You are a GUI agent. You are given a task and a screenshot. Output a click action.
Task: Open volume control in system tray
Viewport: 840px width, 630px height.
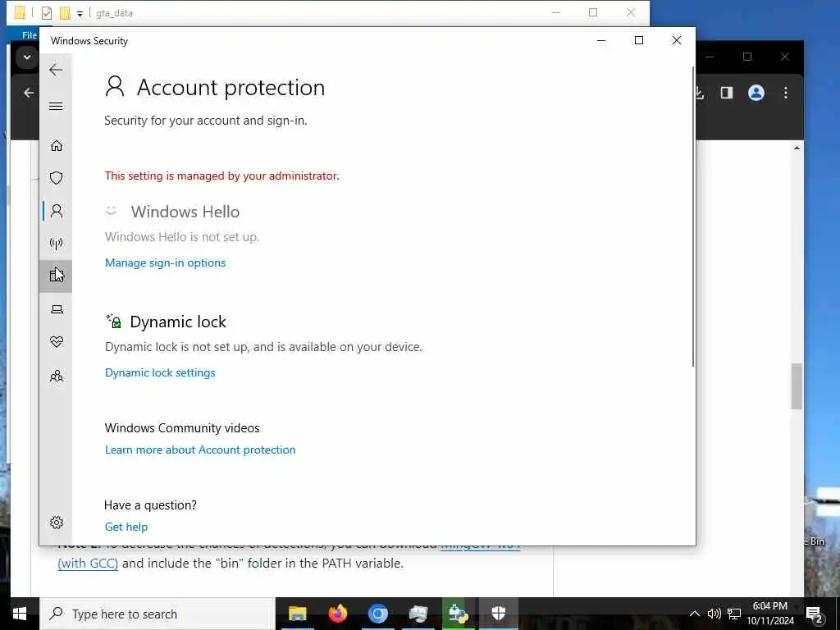pos(714,614)
